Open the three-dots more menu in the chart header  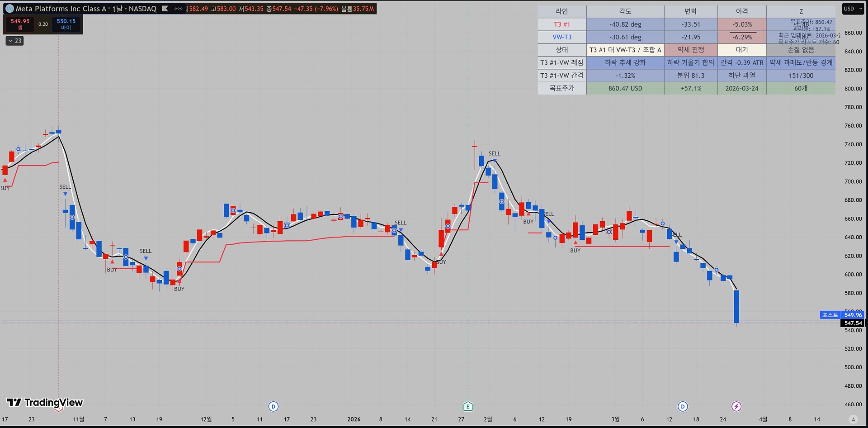(179, 9)
